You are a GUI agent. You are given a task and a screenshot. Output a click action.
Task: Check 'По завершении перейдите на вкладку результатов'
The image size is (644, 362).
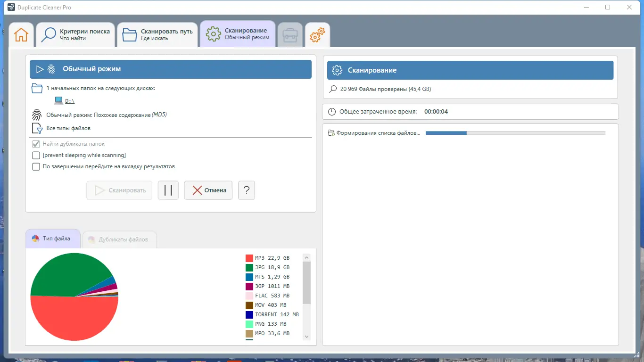[36, 166]
